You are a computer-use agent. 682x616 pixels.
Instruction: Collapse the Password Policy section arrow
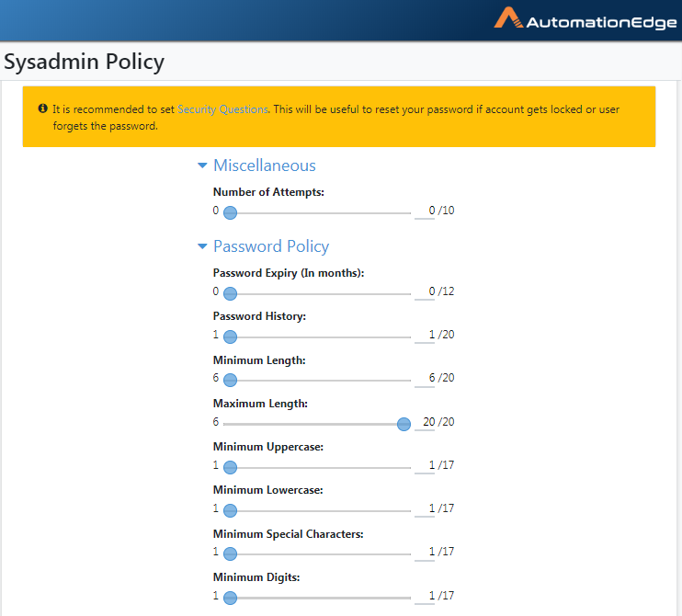(x=202, y=246)
